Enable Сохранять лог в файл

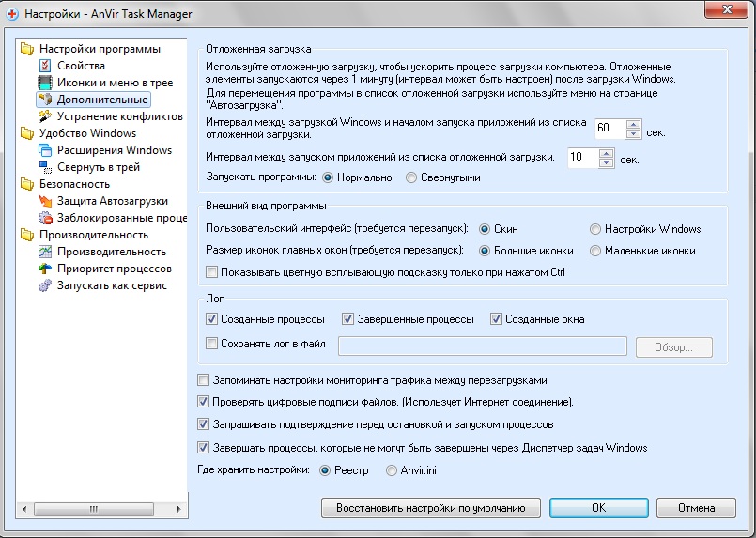[x=211, y=344]
